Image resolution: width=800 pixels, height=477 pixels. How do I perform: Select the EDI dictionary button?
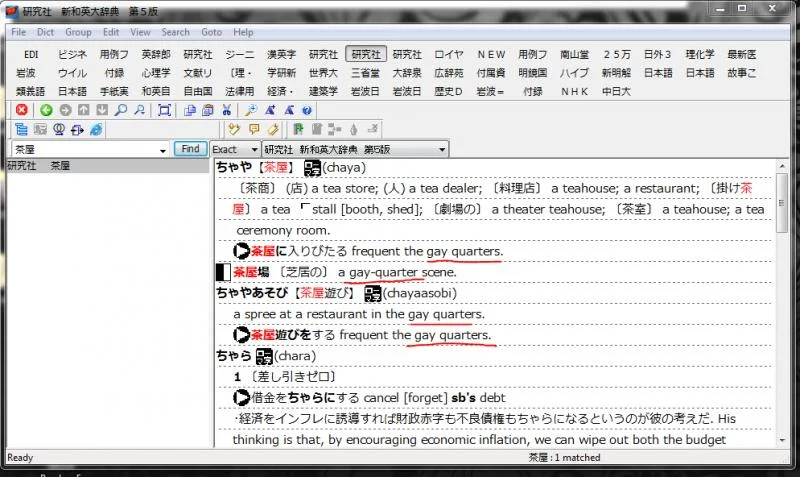pos(31,54)
